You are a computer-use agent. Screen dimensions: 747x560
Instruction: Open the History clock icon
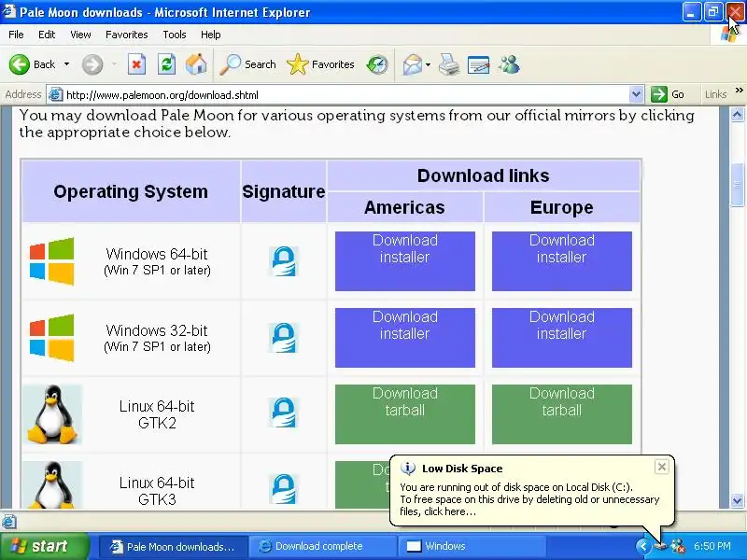click(x=377, y=64)
